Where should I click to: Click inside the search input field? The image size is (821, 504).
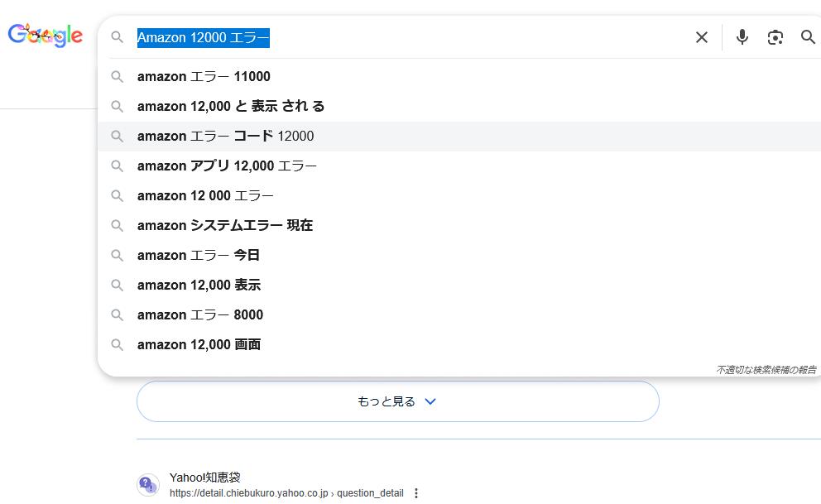click(414, 37)
